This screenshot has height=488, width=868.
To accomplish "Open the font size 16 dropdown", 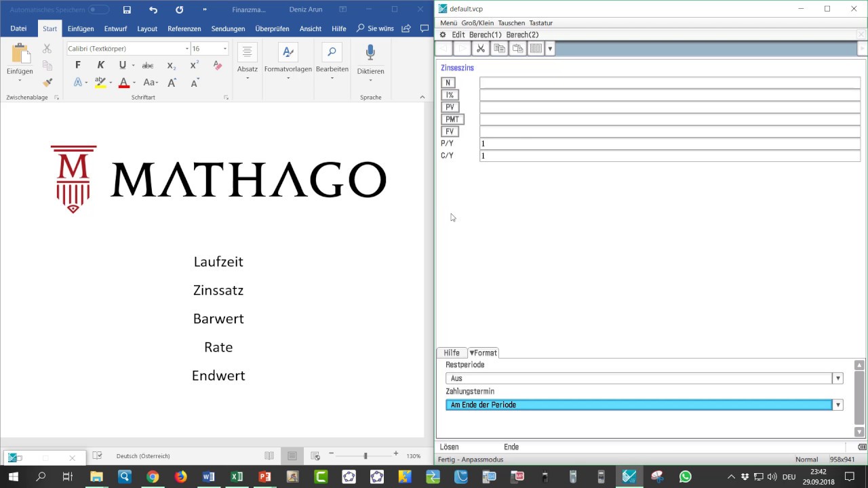I will (225, 49).
